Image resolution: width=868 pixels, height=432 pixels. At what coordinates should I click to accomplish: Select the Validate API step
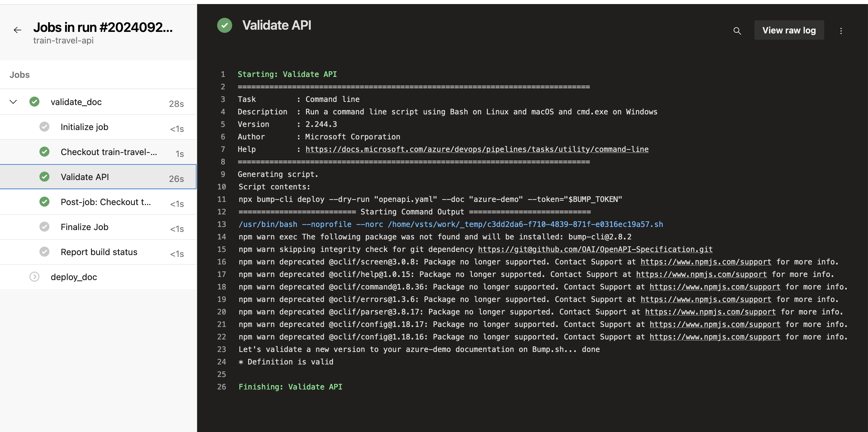pyautogui.click(x=84, y=177)
